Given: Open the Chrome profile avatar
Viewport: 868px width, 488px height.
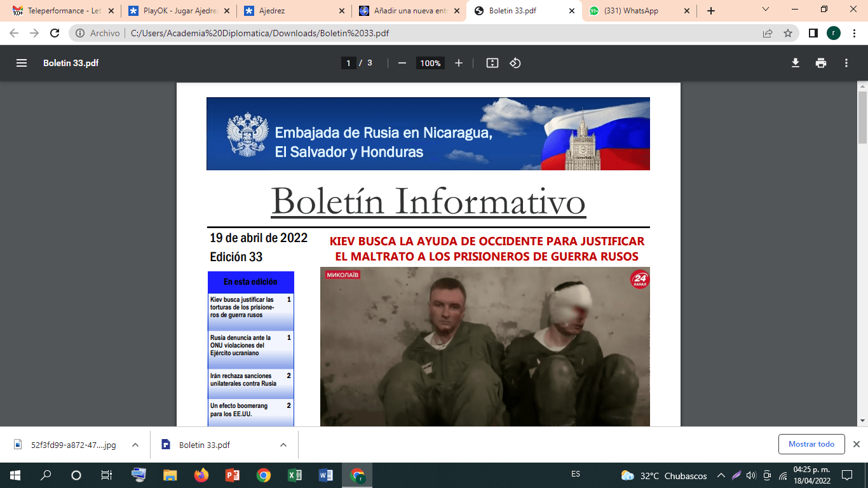Looking at the screenshot, I should click(834, 33).
